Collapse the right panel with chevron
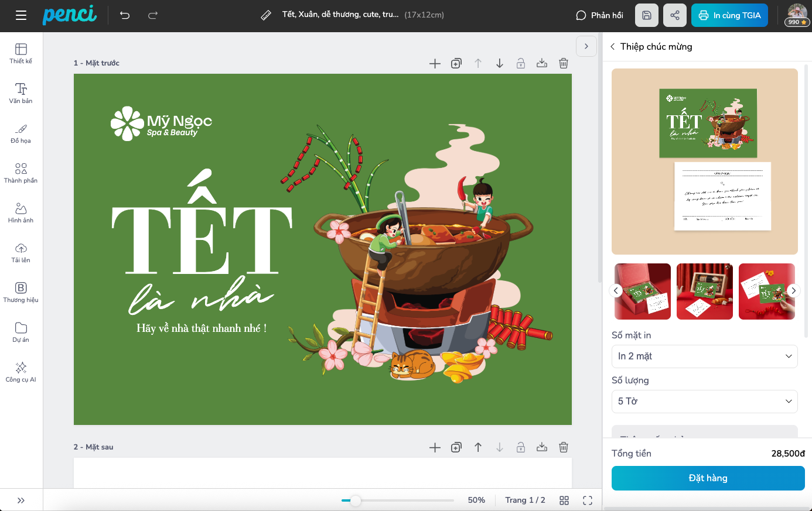Screen dimensions: 812x511 tap(586, 46)
